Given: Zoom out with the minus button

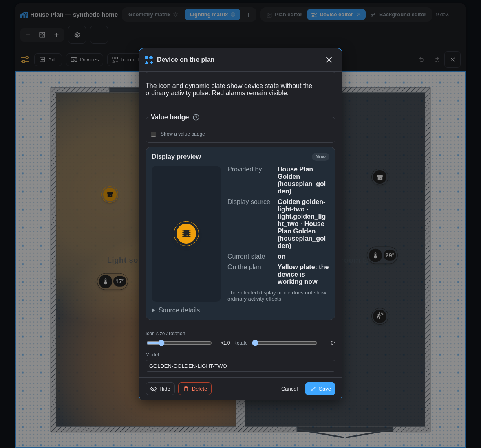Looking at the screenshot, I should [28, 35].
